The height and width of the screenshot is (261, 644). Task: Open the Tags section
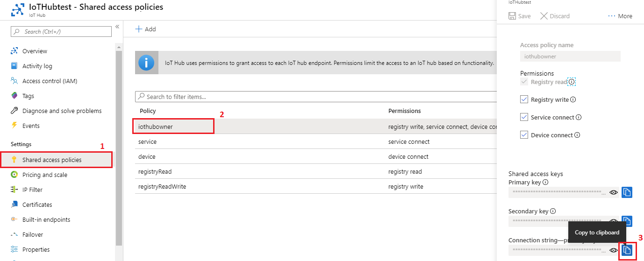click(x=28, y=96)
